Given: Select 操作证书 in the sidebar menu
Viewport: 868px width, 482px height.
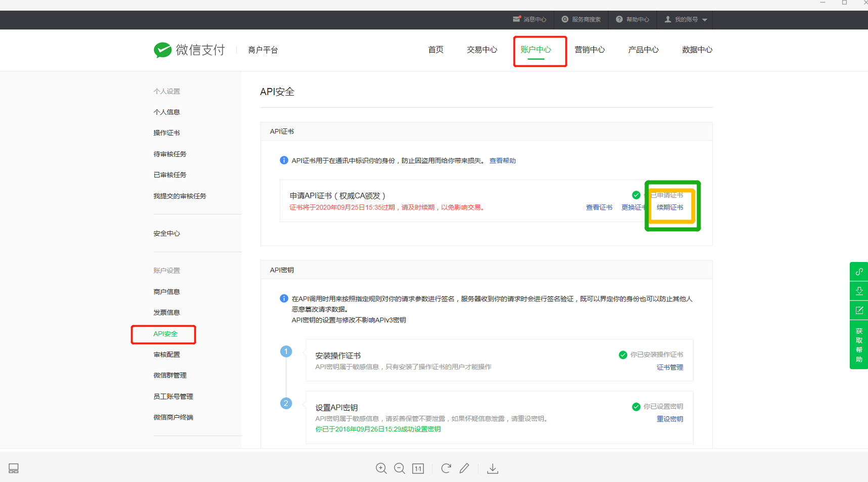Looking at the screenshot, I should tap(166, 133).
